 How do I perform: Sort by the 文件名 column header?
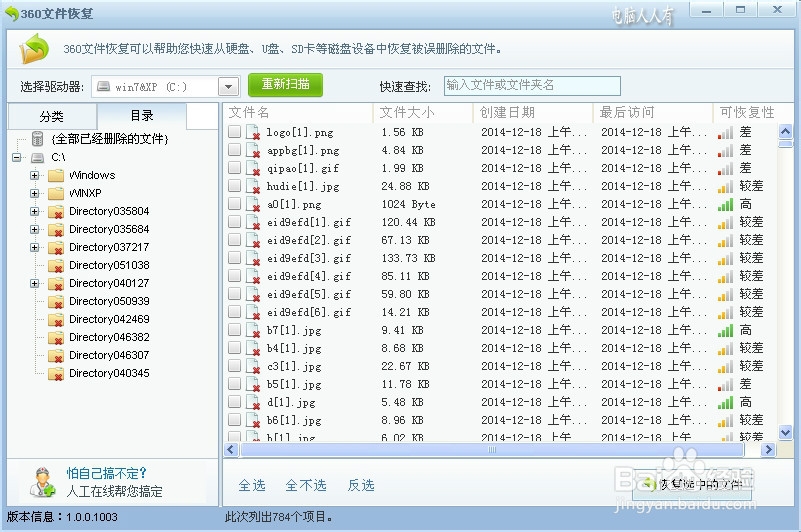click(298, 112)
